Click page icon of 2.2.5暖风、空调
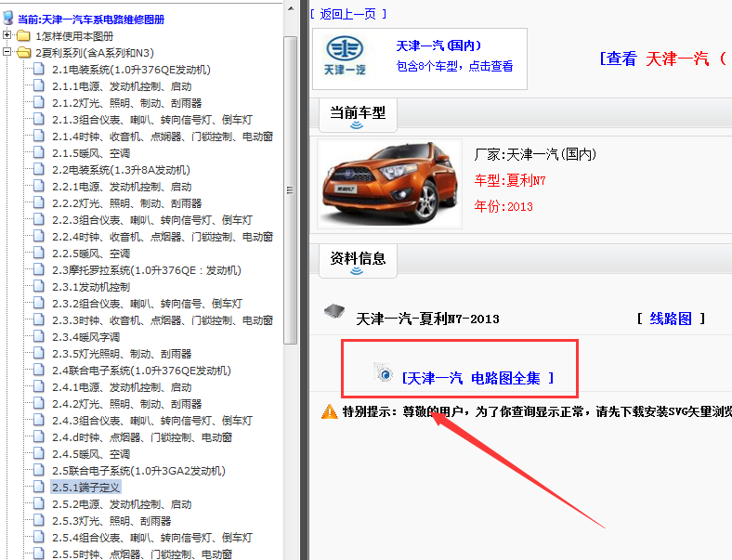Screen dimensions: 732x560 point(39,253)
